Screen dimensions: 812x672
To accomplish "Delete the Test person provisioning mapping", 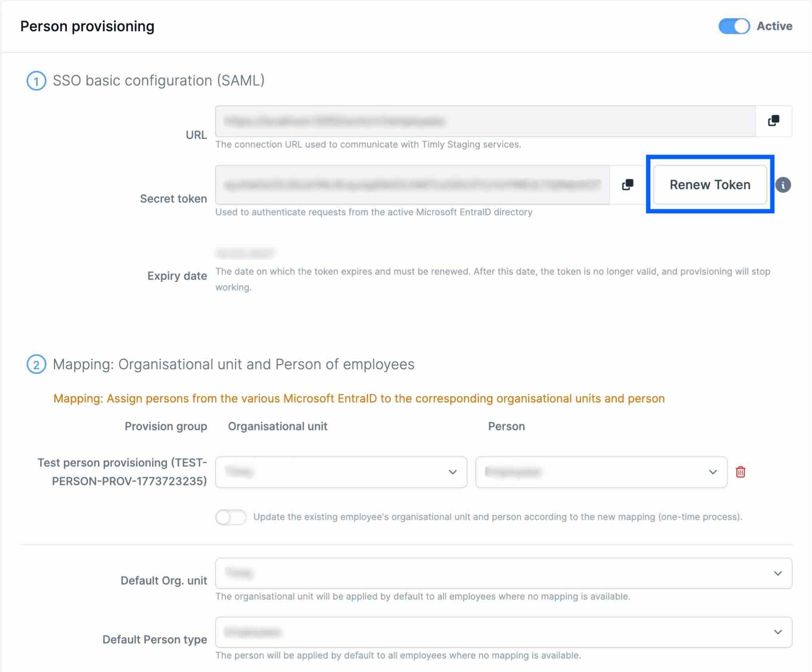I will coord(740,472).
